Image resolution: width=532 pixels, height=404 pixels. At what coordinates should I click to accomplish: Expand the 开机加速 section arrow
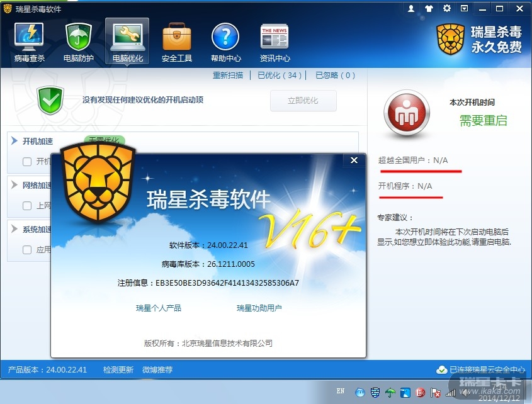coord(14,141)
